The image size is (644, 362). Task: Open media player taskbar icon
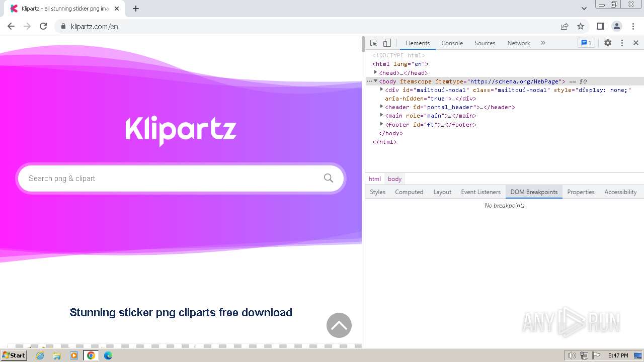tap(74, 355)
